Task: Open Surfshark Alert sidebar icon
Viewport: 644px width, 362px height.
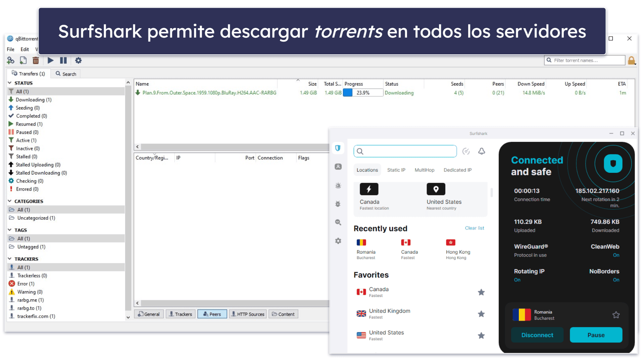Action: tap(338, 185)
